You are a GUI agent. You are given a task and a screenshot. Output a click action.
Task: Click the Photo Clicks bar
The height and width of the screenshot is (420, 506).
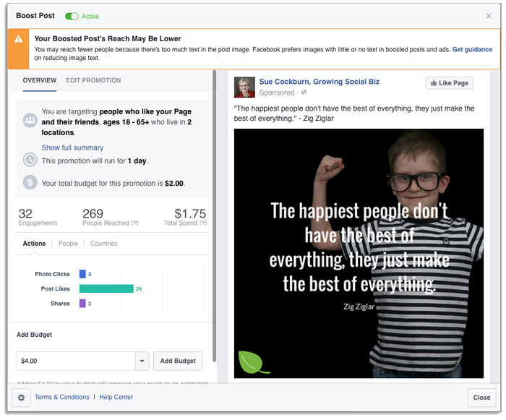point(82,274)
